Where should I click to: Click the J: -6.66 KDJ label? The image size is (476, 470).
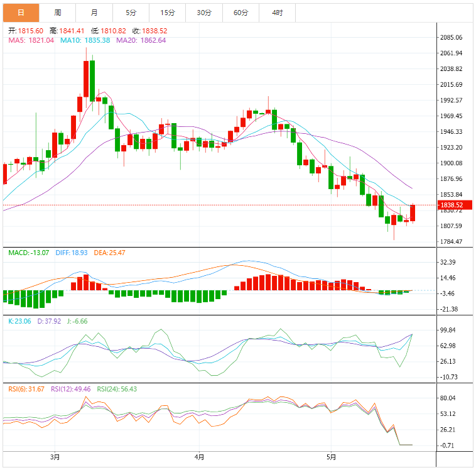click(77, 321)
